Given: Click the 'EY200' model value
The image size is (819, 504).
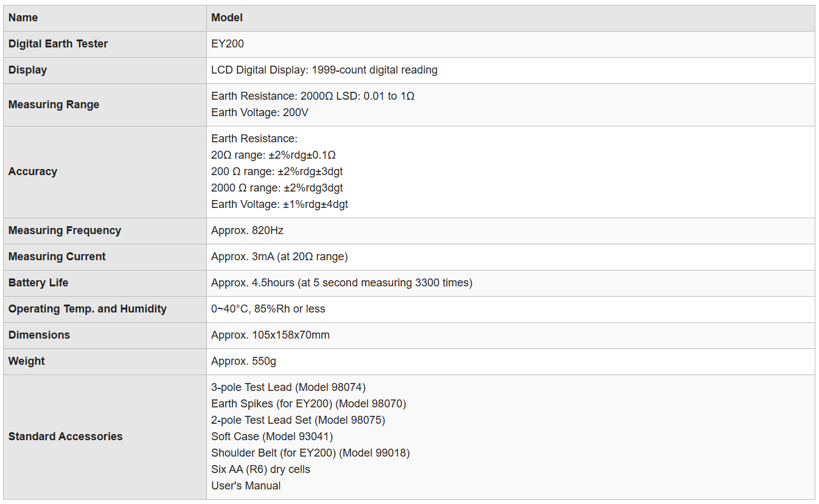Looking at the screenshot, I should click(x=228, y=44).
